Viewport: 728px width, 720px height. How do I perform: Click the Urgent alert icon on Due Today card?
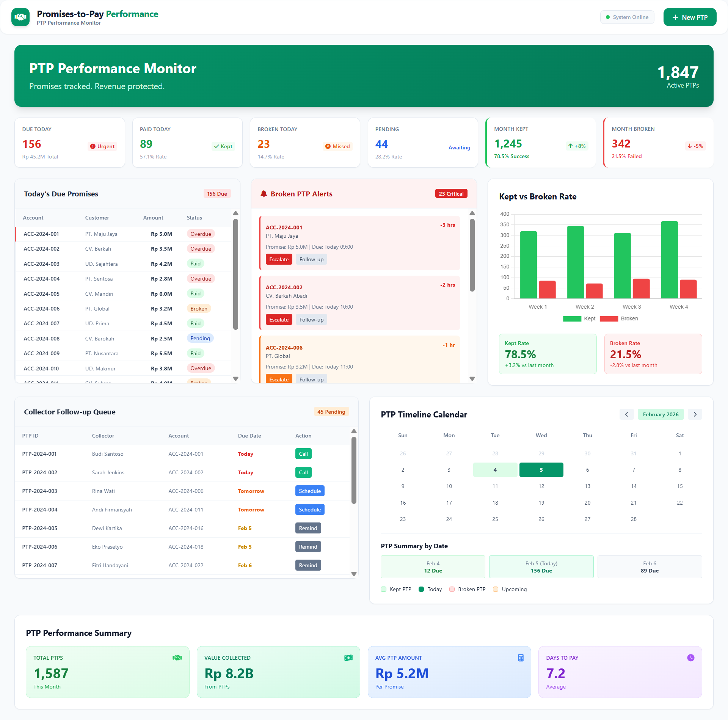92,146
